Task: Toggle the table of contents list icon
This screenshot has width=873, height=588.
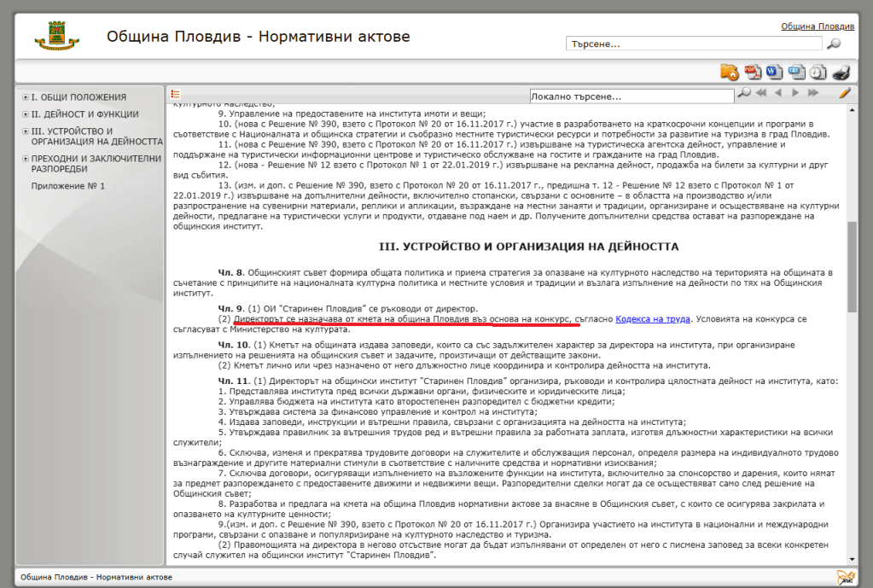Action: pyautogui.click(x=175, y=94)
